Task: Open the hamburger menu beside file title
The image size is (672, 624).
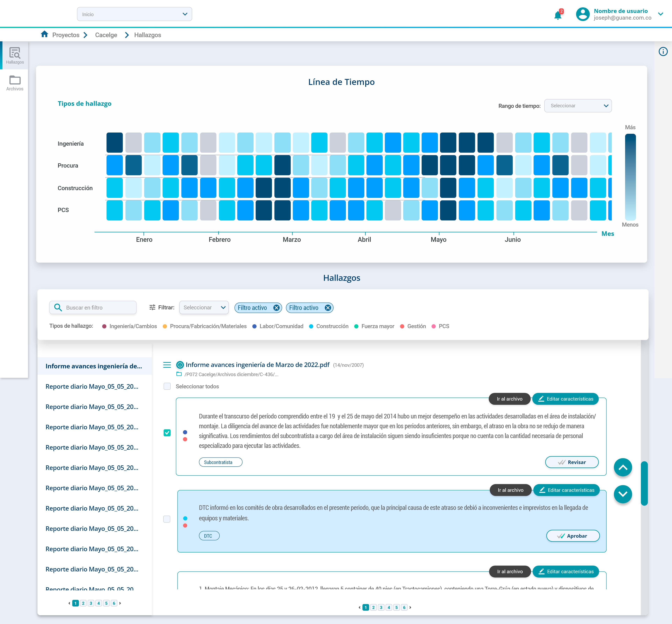Action: tap(167, 365)
